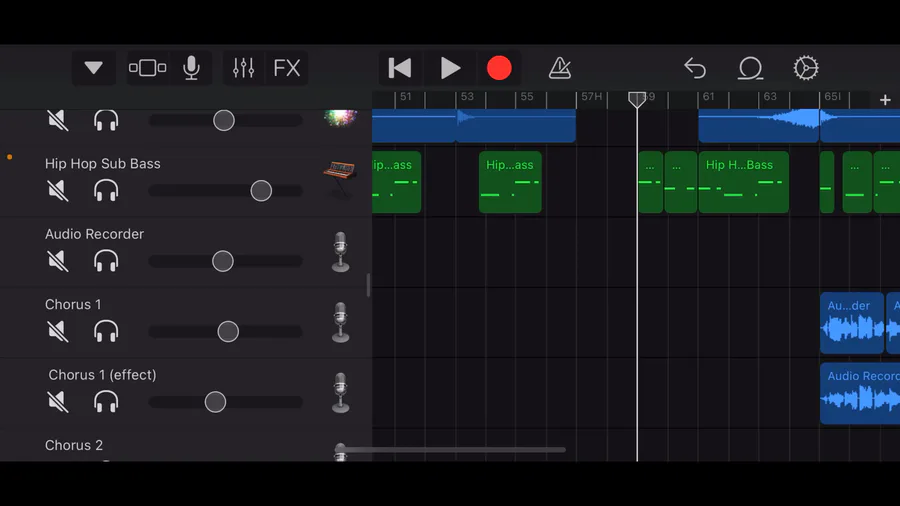Select Chorus 1 (effect) microphone icon
This screenshot has height=506, width=900.
340,392
